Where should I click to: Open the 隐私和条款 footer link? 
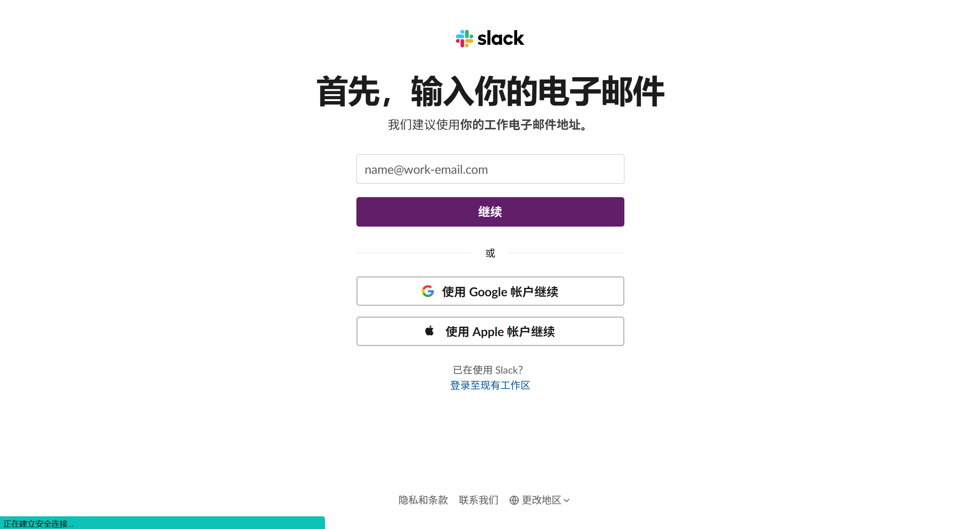click(x=423, y=500)
